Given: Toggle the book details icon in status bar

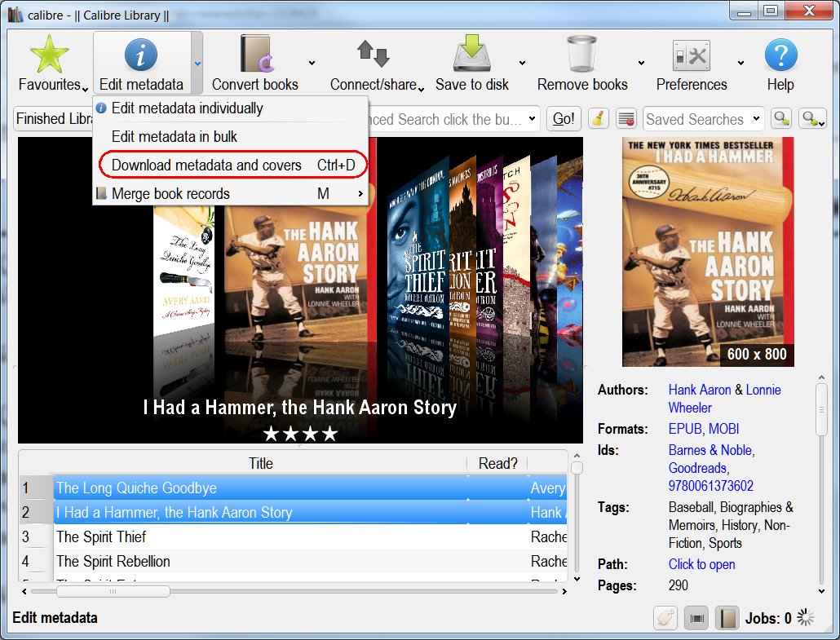Looking at the screenshot, I should (x=727, y=618).
